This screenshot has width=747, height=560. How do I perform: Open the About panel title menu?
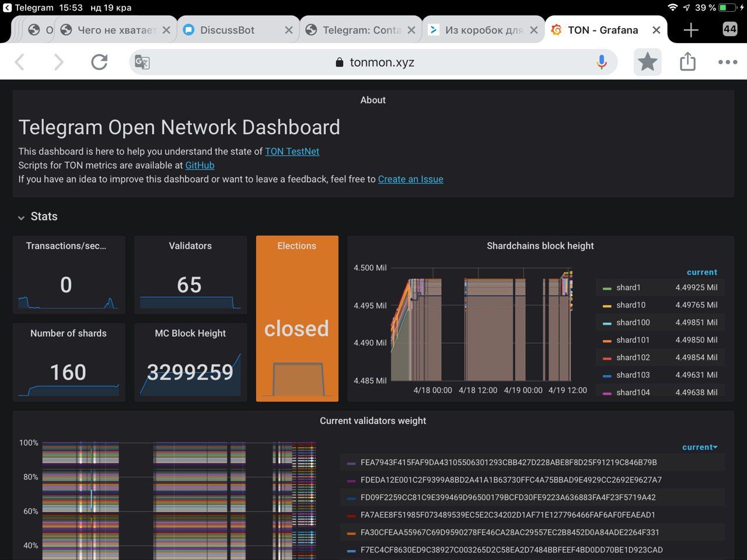[373, 100]
